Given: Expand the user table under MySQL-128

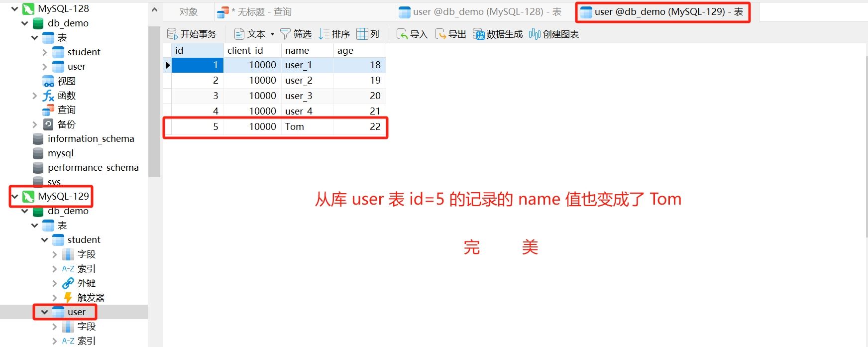Looking at the screenshot, I should coord(44,66).
